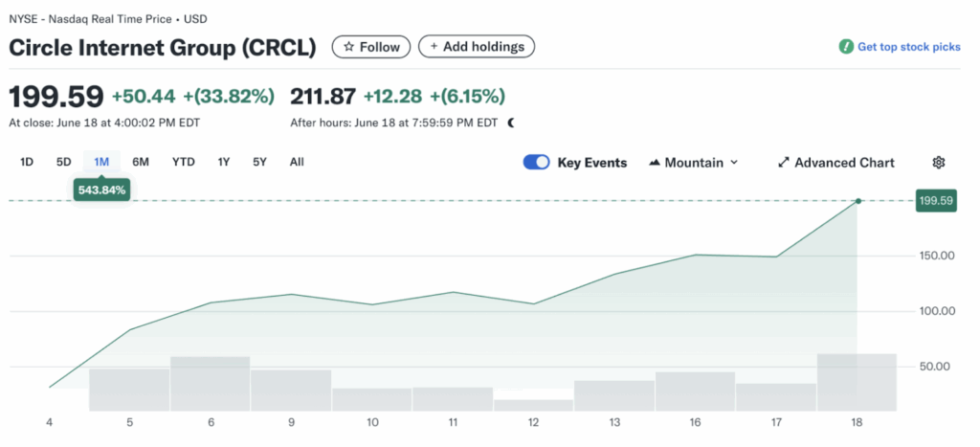The height and width of the screenshot is (447, 980).
Task: Click the green top stock picks icon
Action: [846, 47]
